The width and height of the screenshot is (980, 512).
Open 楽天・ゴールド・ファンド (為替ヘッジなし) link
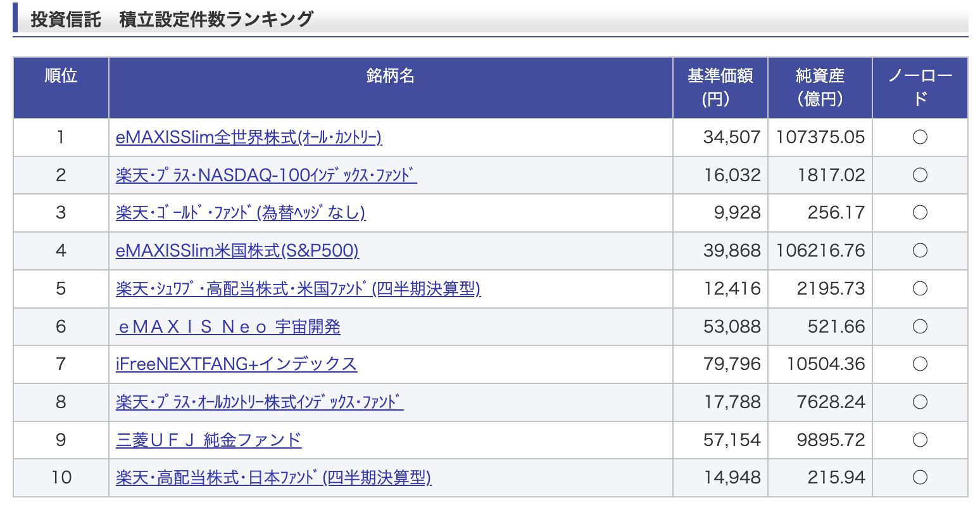[241, 213]
